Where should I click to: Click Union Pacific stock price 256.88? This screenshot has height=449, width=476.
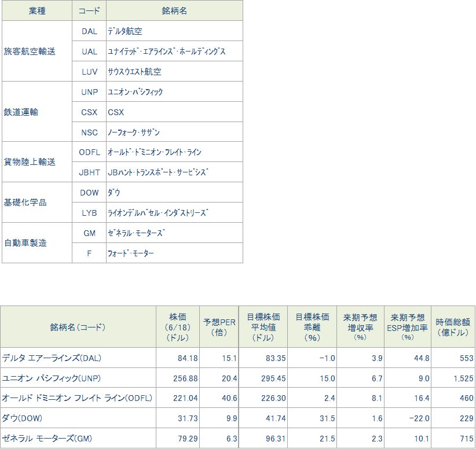[185, 378]
